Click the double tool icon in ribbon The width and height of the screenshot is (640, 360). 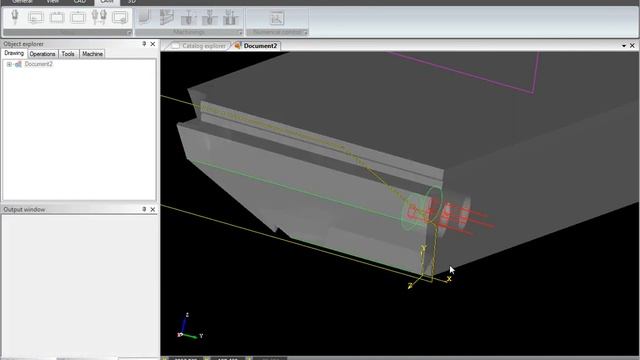click(99, 18)
